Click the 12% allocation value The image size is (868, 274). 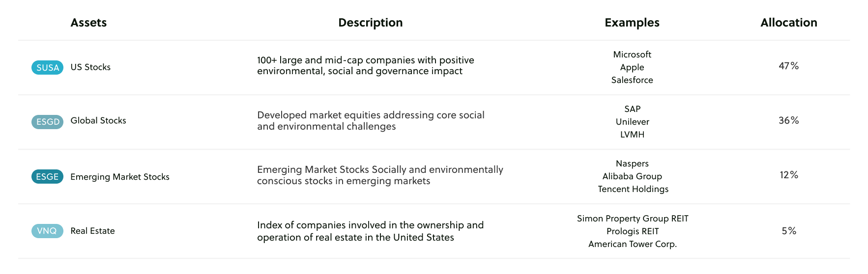click(x=788, y=175)
